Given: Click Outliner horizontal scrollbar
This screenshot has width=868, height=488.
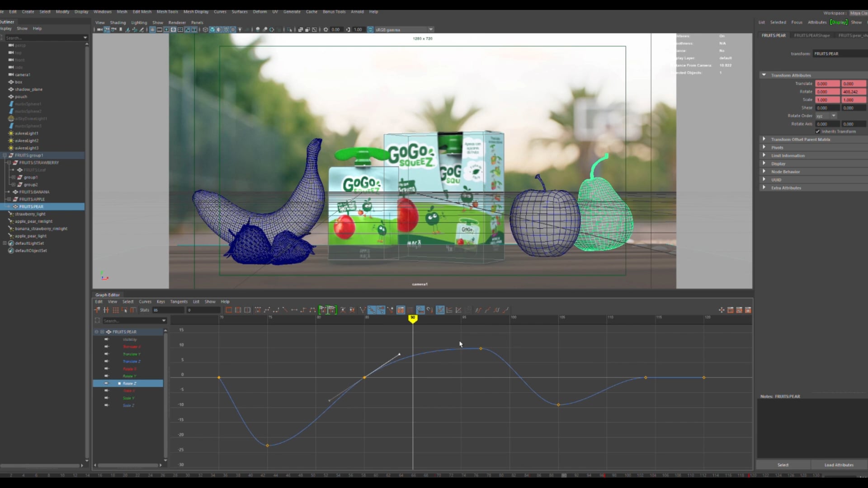Looking at the screenshot, I should pos(41,465).
